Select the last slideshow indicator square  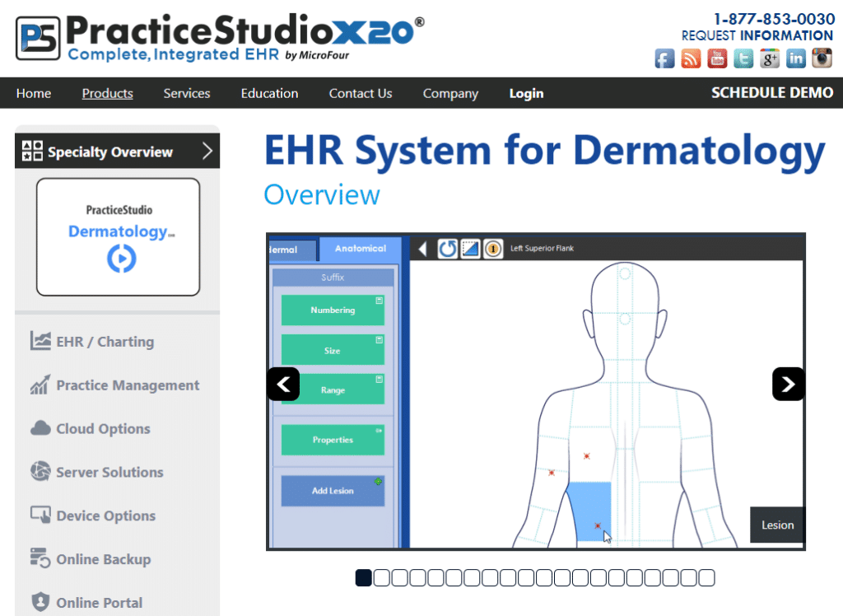(706, 578)
